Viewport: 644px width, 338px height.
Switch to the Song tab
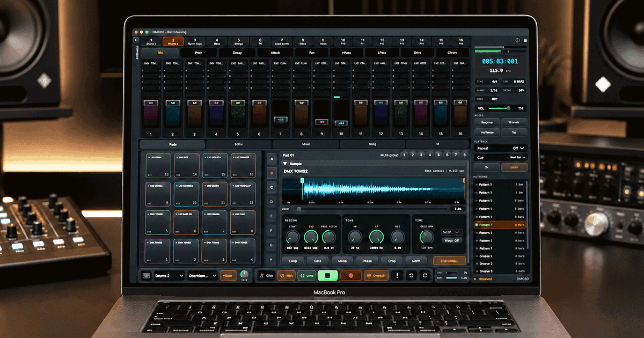[x=372, y=144]
